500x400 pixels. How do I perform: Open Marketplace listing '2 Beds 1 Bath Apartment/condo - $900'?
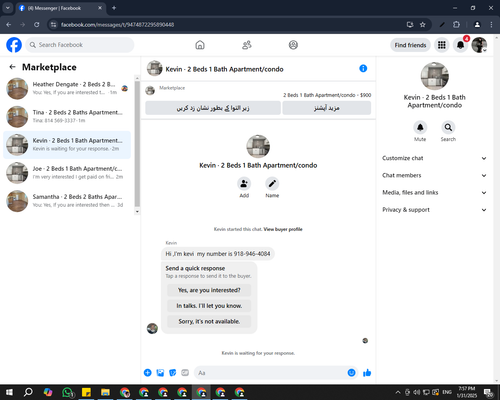(327, 95)
